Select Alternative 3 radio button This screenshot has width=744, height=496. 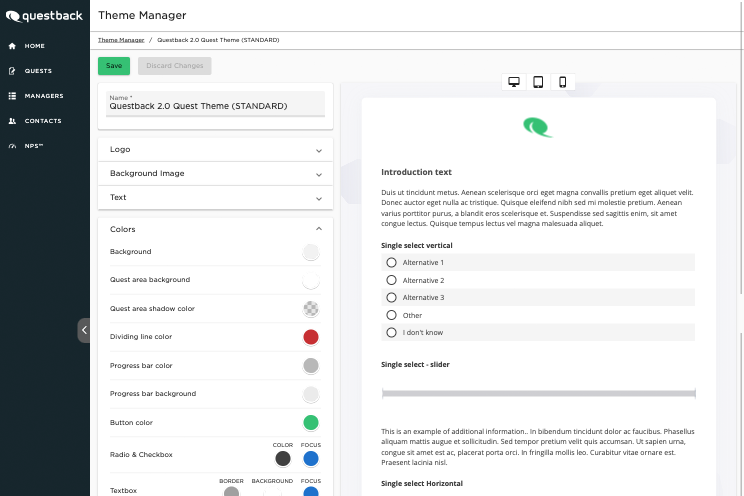391,298
